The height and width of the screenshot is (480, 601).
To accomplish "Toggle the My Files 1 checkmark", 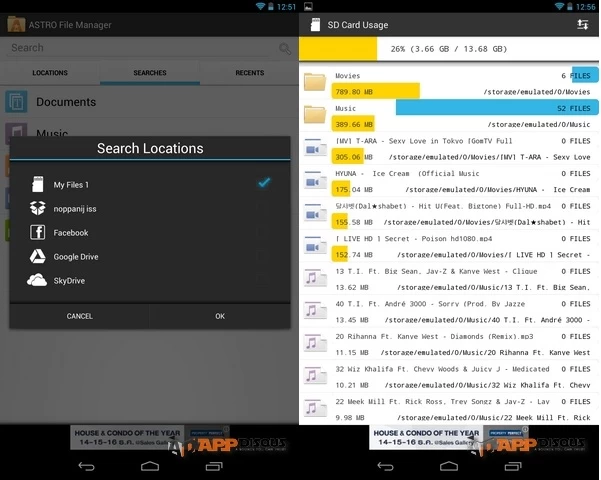I will [264, 182].
